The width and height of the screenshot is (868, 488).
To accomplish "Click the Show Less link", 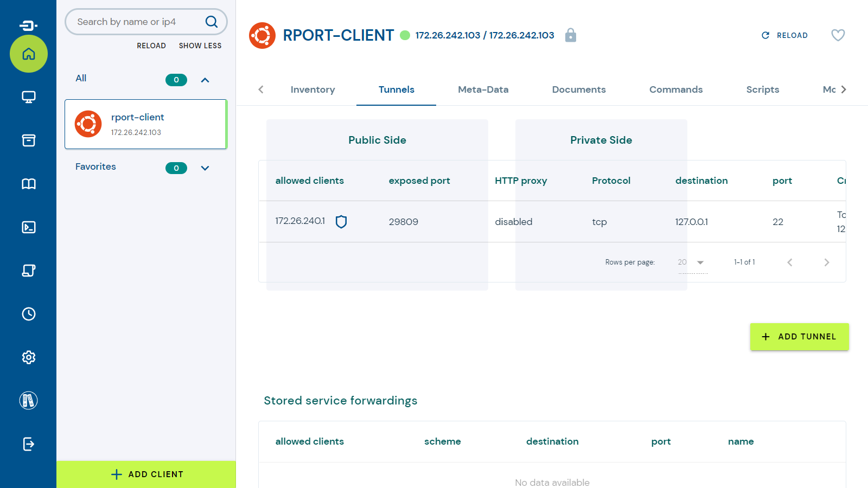I will click(200, 46).
